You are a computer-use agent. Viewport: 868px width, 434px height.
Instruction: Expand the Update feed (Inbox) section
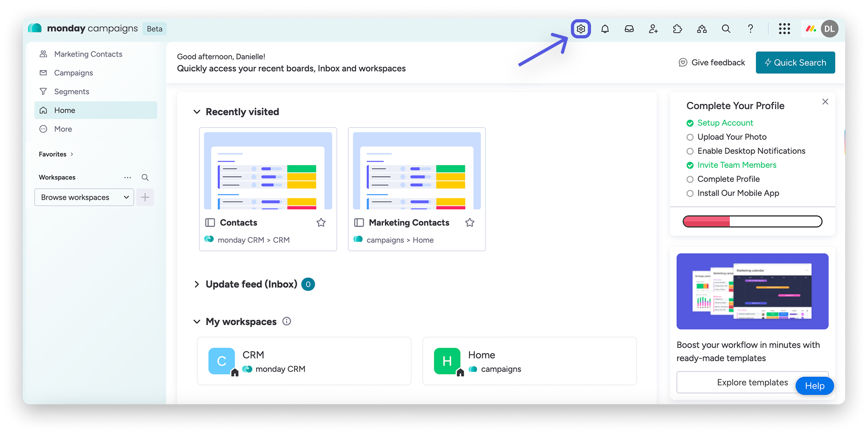197,284
